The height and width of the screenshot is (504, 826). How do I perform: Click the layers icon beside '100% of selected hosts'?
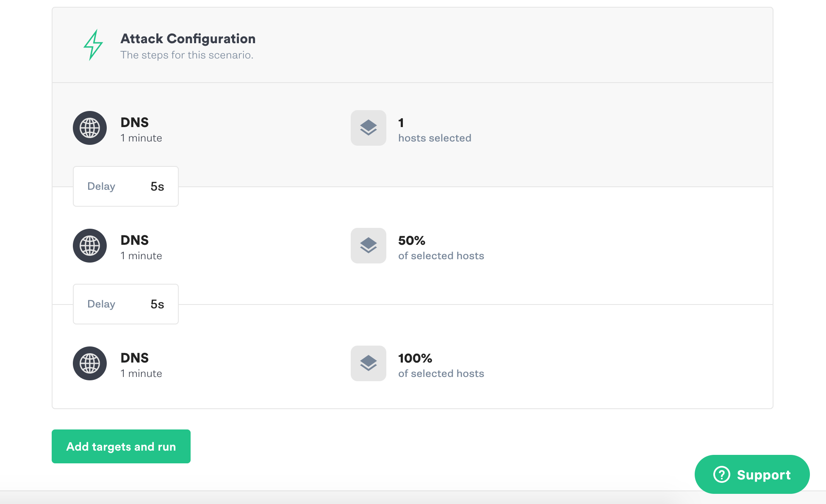coord(368,363)
